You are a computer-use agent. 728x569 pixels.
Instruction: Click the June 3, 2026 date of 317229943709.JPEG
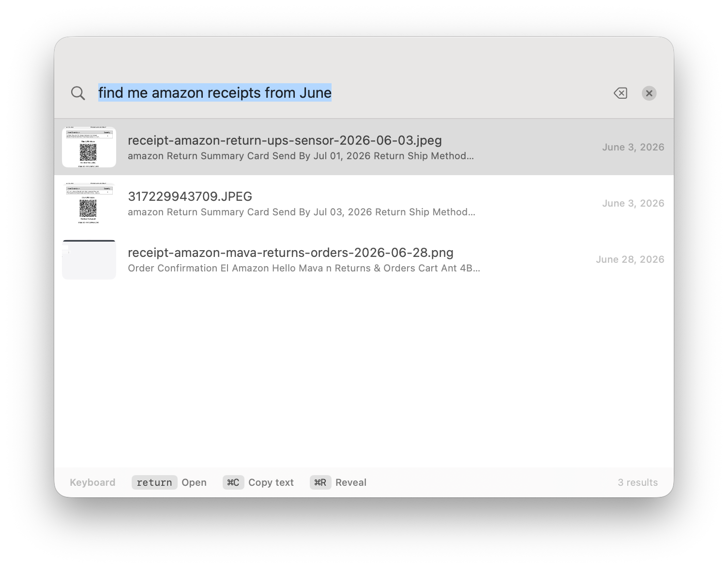(633, 203)
